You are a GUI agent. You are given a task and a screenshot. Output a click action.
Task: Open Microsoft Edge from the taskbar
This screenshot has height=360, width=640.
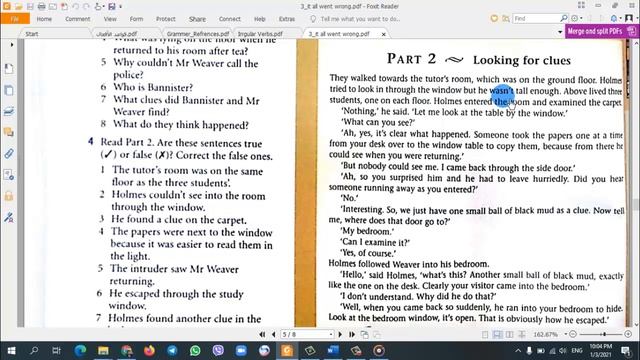pos(80,351)
